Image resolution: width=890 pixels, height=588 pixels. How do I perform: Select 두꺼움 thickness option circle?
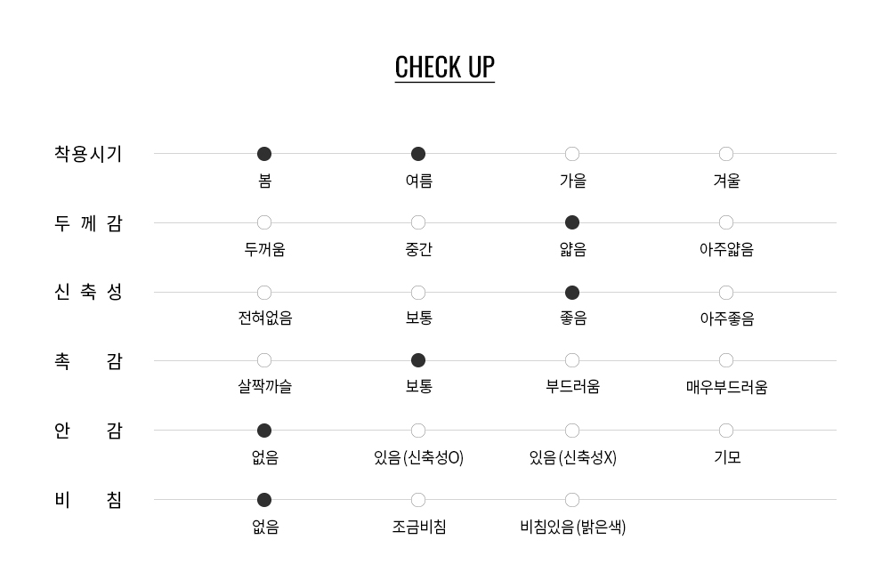pos(264,222)
